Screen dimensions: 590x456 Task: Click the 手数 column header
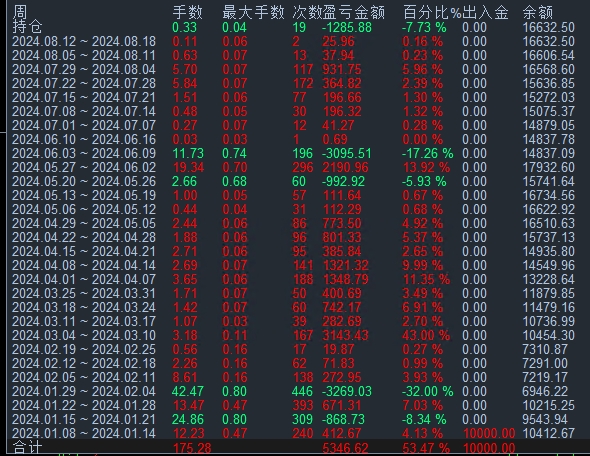click(188, 12)
